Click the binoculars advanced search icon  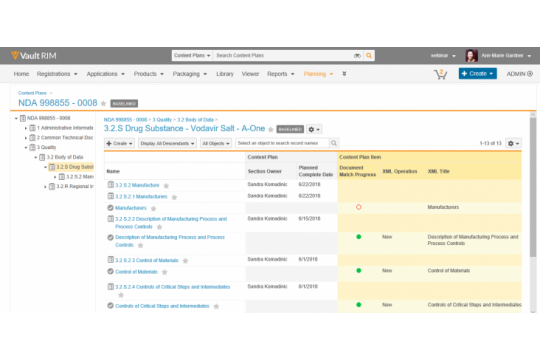pos(357,55)
